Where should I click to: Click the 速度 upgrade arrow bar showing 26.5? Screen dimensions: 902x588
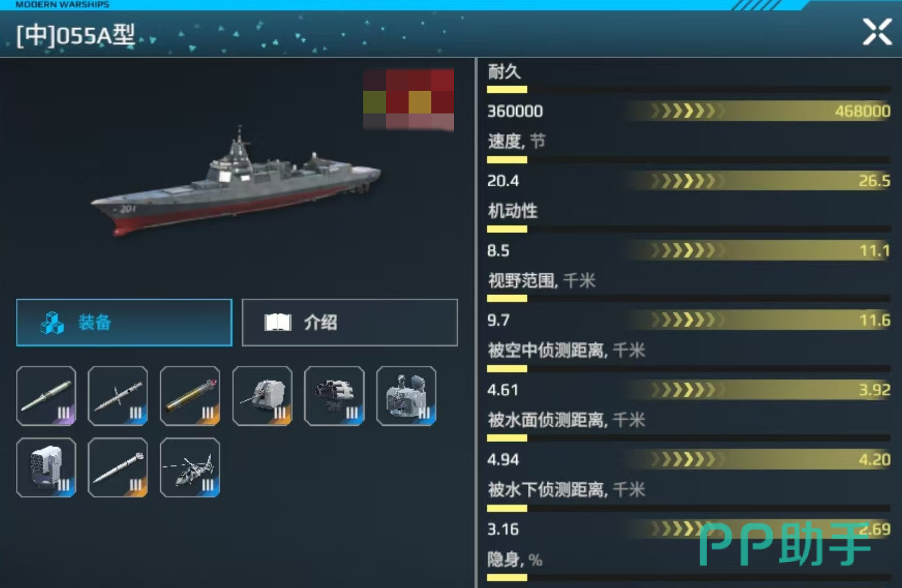coord(759,181)
